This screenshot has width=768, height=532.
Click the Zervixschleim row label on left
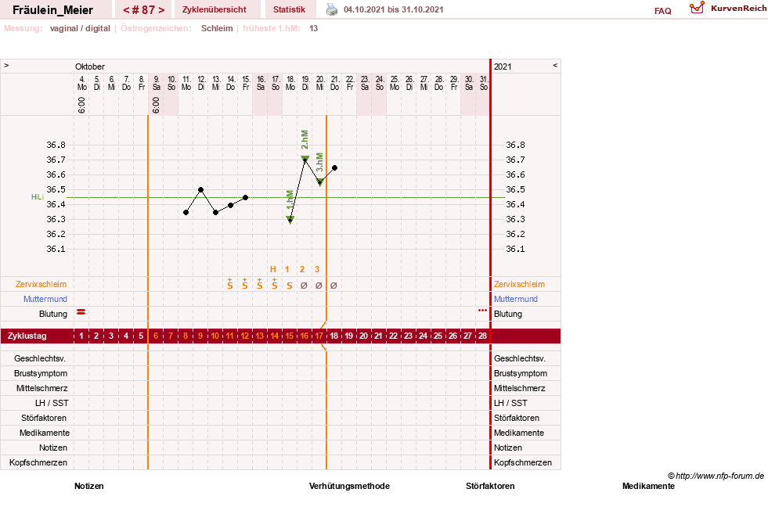click(x=41, y=284)
